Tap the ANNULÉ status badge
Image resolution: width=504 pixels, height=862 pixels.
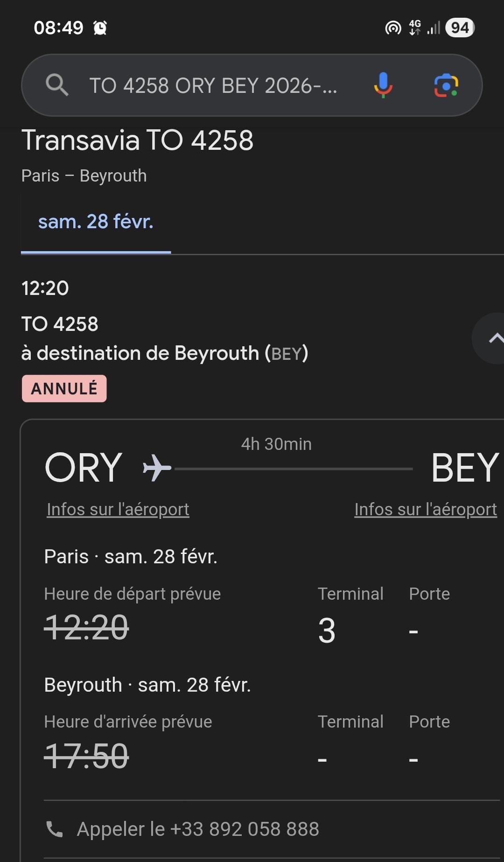64,388
